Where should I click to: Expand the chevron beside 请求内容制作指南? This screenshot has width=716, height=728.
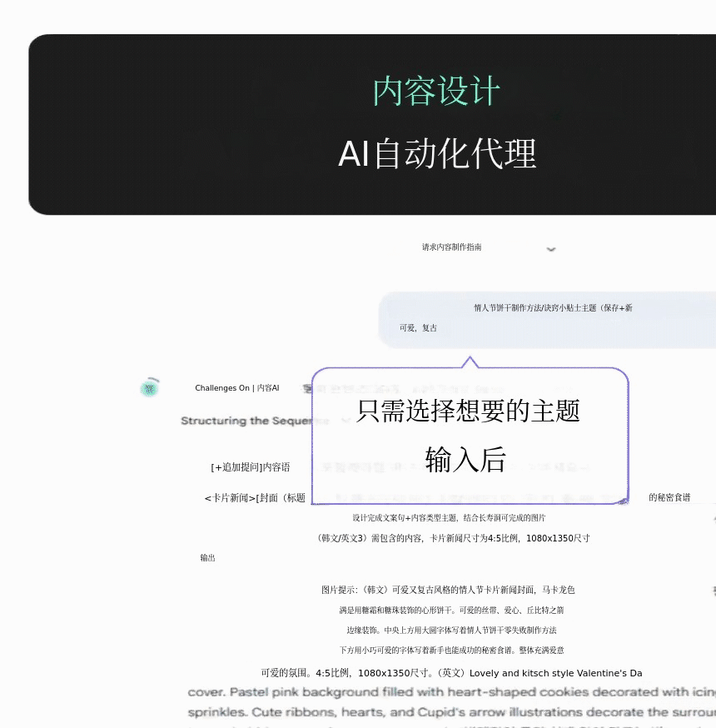550,248
